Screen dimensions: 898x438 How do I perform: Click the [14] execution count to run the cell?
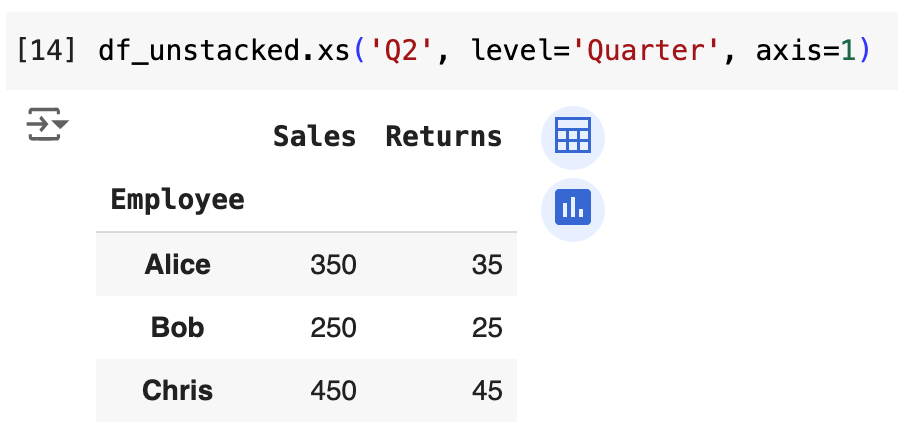click(x=47, y=51)
